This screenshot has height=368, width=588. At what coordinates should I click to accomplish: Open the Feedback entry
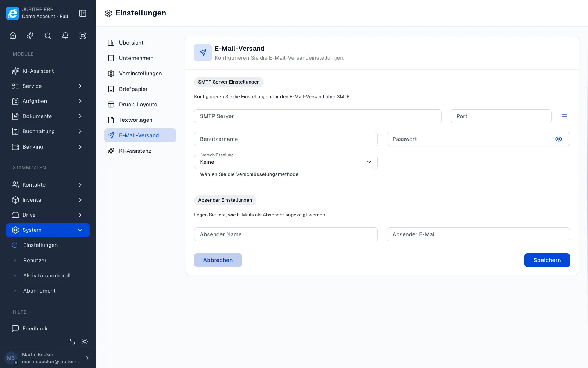48,329
